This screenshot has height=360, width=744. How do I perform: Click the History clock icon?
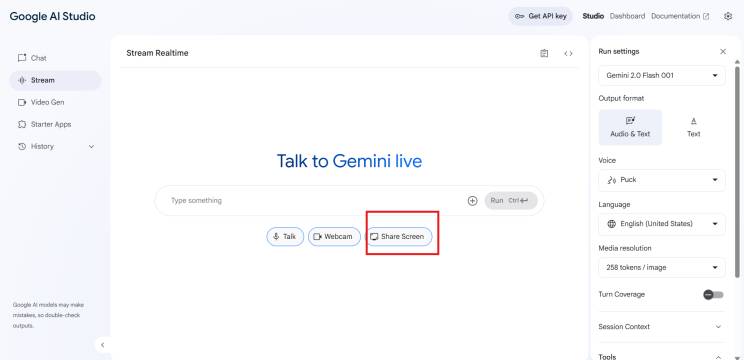coord(22,146)
